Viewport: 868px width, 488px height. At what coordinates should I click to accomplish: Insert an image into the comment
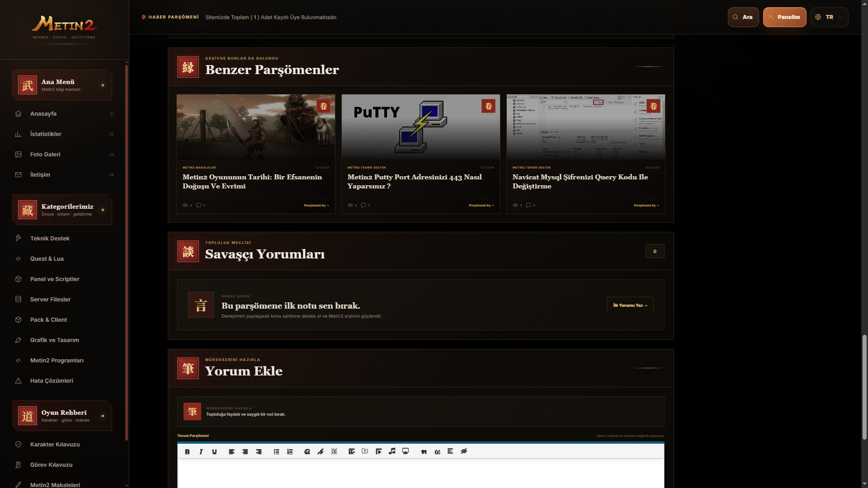click(351, 451)
